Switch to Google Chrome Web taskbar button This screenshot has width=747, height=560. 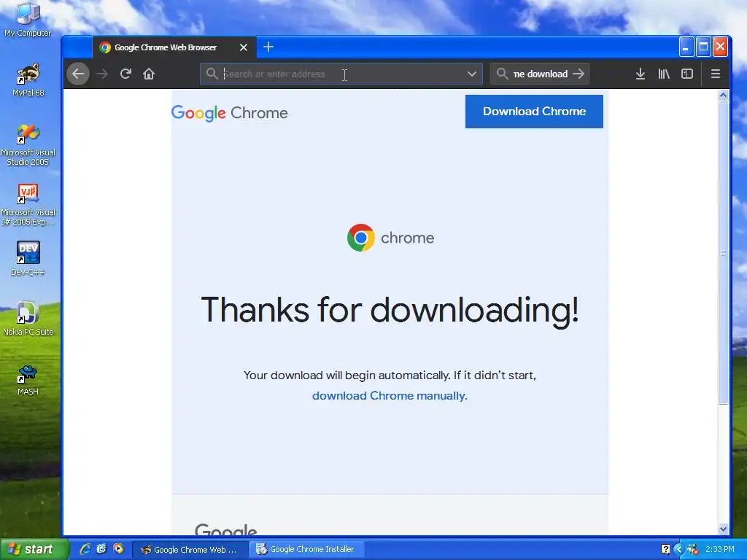point(190,550)
